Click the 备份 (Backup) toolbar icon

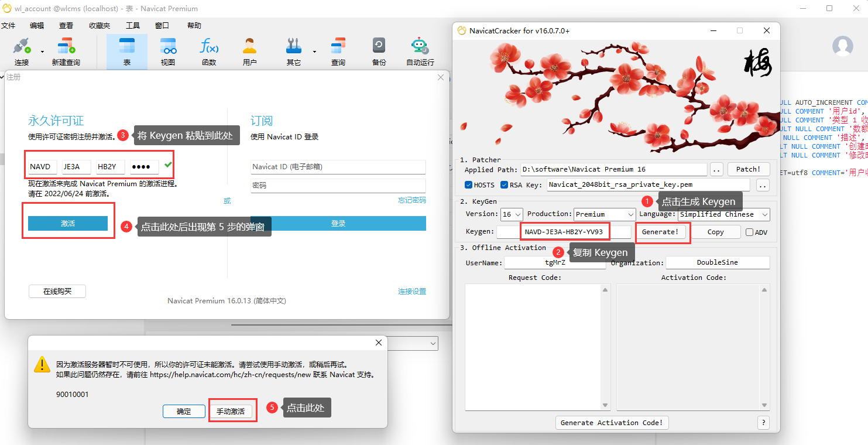pos(379,51)
